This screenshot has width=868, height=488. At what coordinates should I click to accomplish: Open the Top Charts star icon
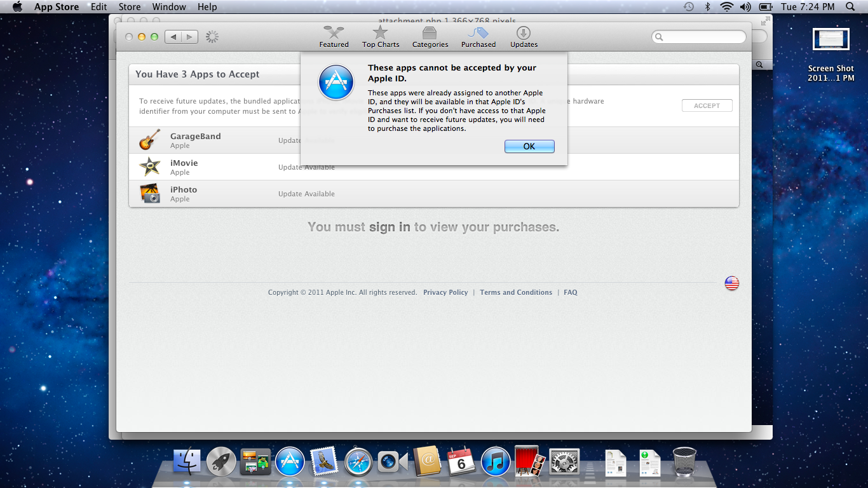click(381, 37)
